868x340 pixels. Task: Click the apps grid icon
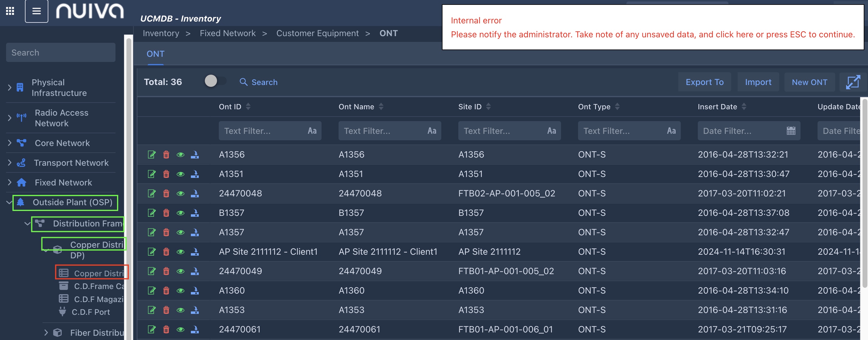[10, 11]
